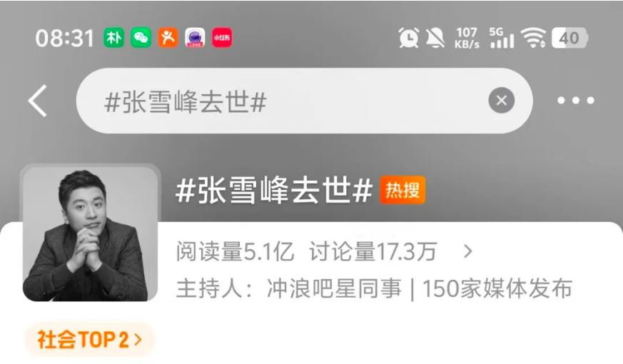Tap the alarm clock status icon

(x=409, y=38)
